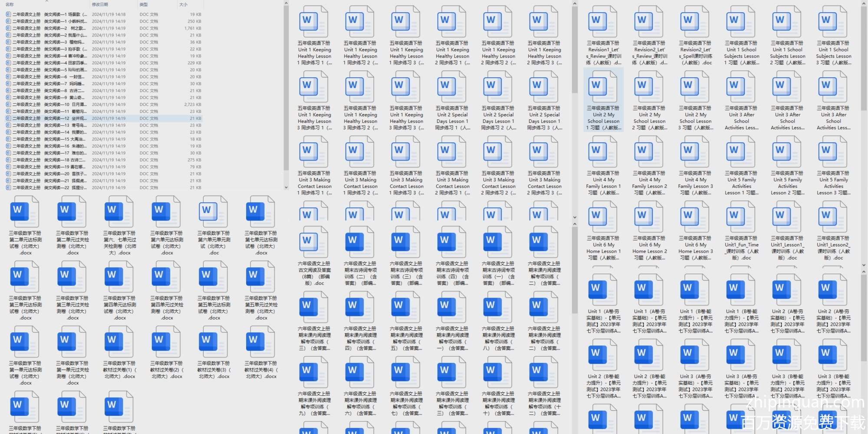The height and width of the screenshot is (434, 868).
Task: Click Unit 5 Family Activities Lesson 3 file icon
Action: pyautogui.click(x=833, y=152)
